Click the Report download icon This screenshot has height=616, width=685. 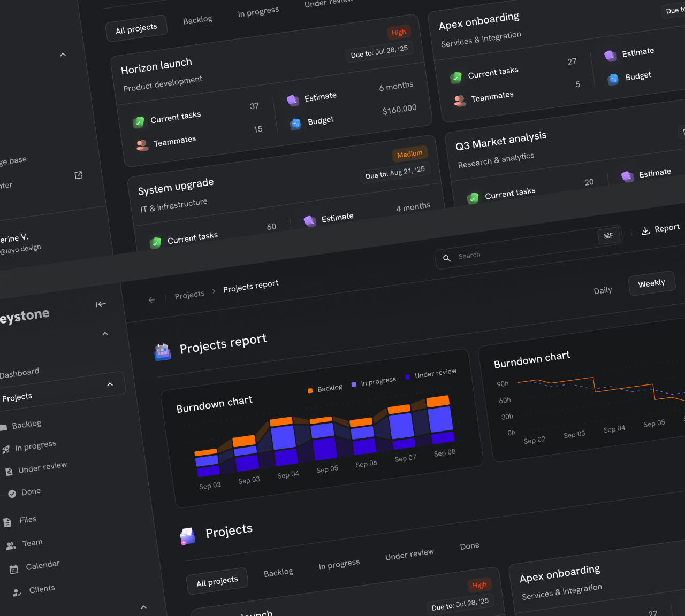click(645, 230)
